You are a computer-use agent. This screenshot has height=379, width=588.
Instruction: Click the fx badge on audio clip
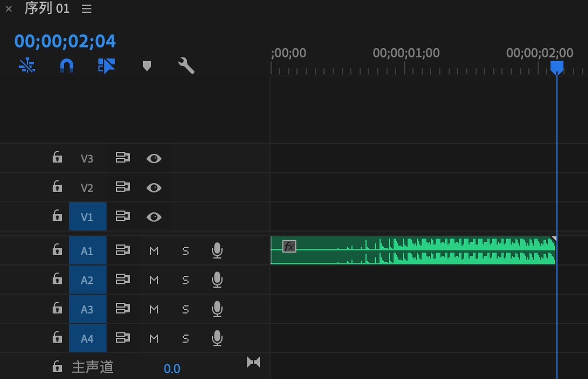click(x=289, y=246)
